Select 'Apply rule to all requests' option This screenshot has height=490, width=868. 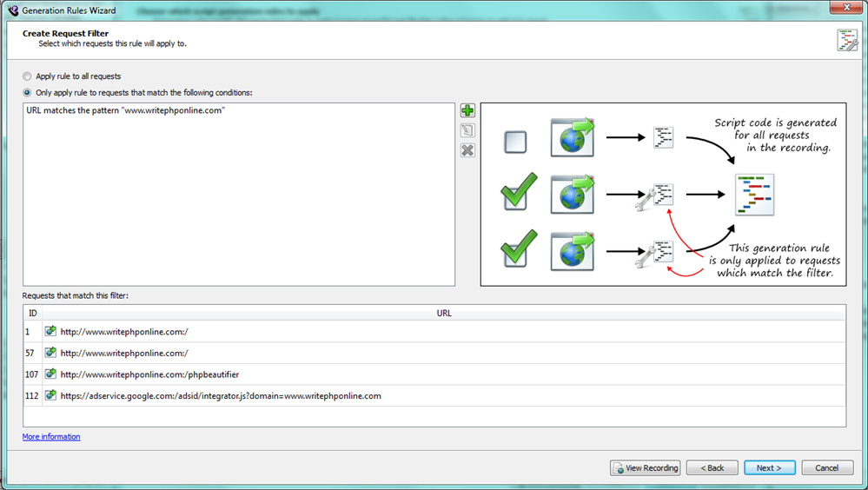pos(28,76)
